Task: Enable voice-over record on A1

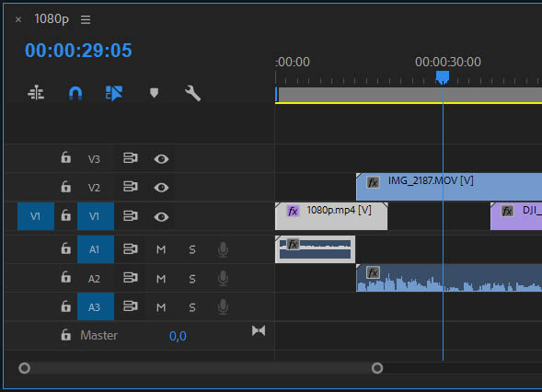Action: tap(223, 249)
